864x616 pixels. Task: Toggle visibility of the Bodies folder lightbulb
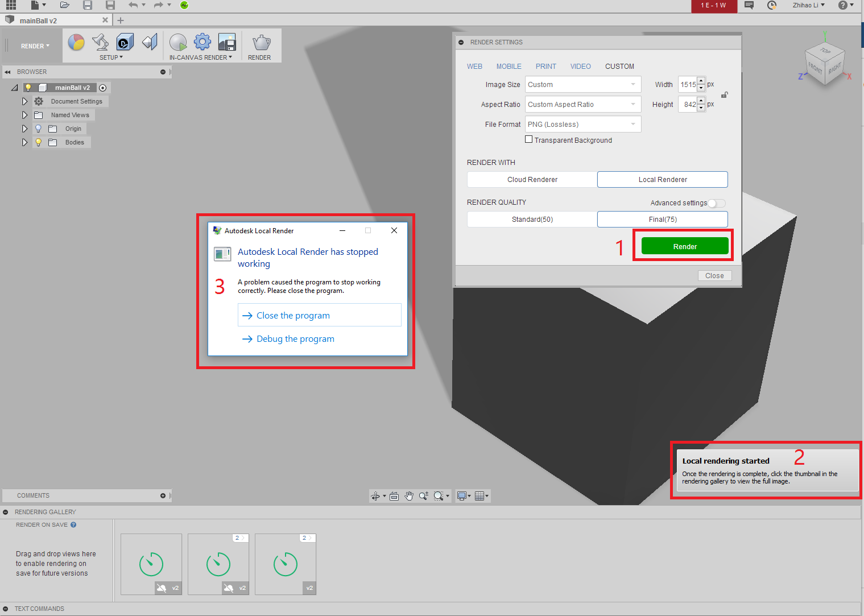[38, 142]
